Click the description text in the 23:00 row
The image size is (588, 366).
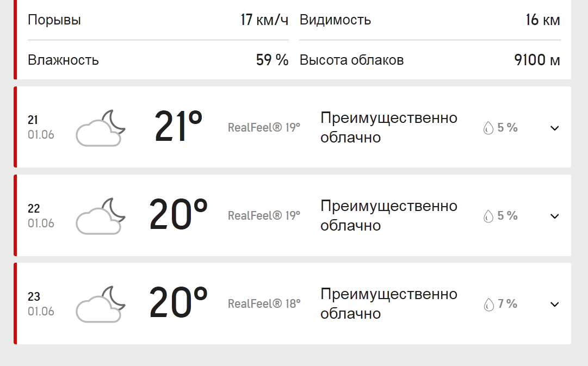pos(388,304)
